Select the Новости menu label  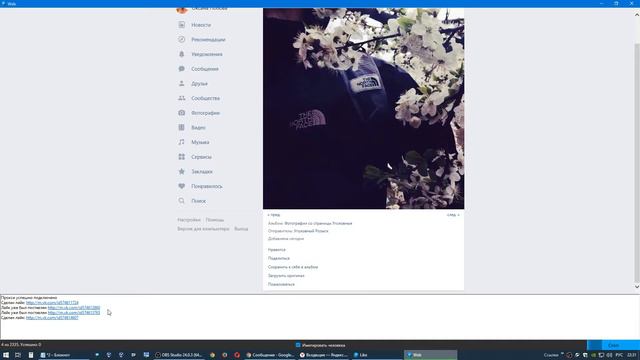pyautogui.click(x=201, y=25)
